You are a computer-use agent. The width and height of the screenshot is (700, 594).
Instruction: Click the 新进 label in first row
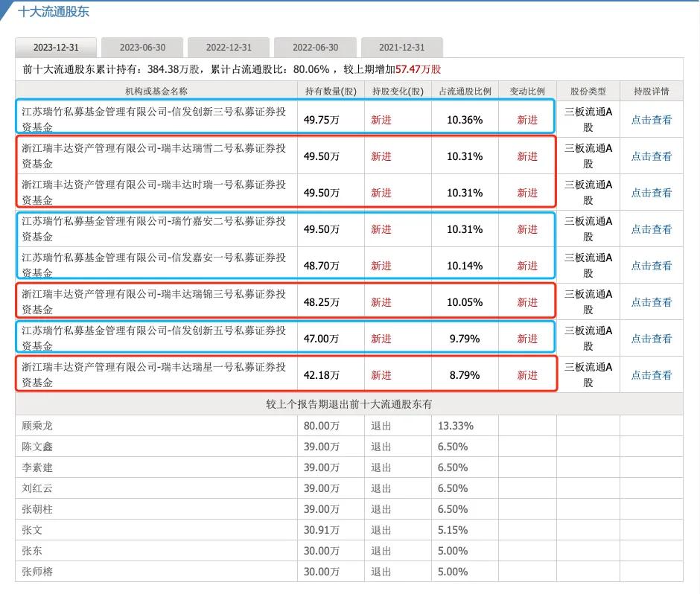click(x=381, y=119)
